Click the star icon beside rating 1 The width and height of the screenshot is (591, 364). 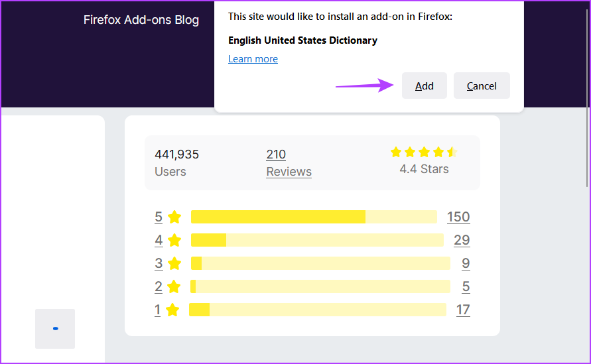[x=172, y=310]
